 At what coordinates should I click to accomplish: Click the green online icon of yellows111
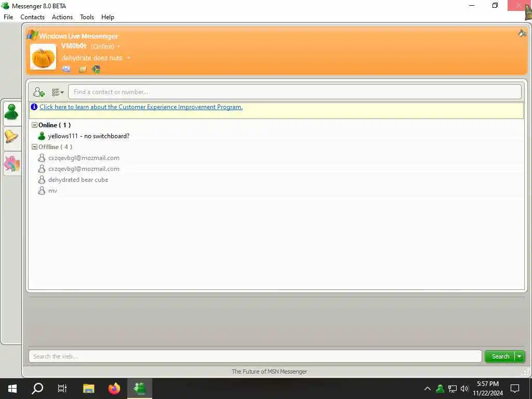click(42, 136)
